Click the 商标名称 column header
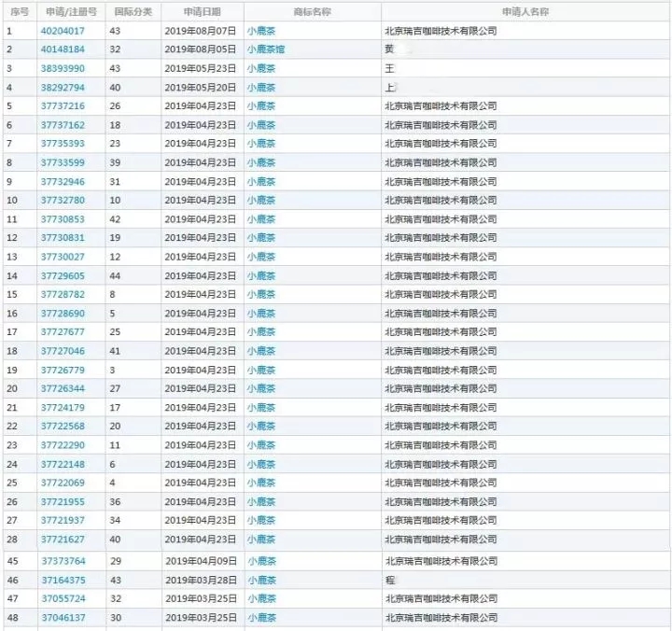 [312, 12]
